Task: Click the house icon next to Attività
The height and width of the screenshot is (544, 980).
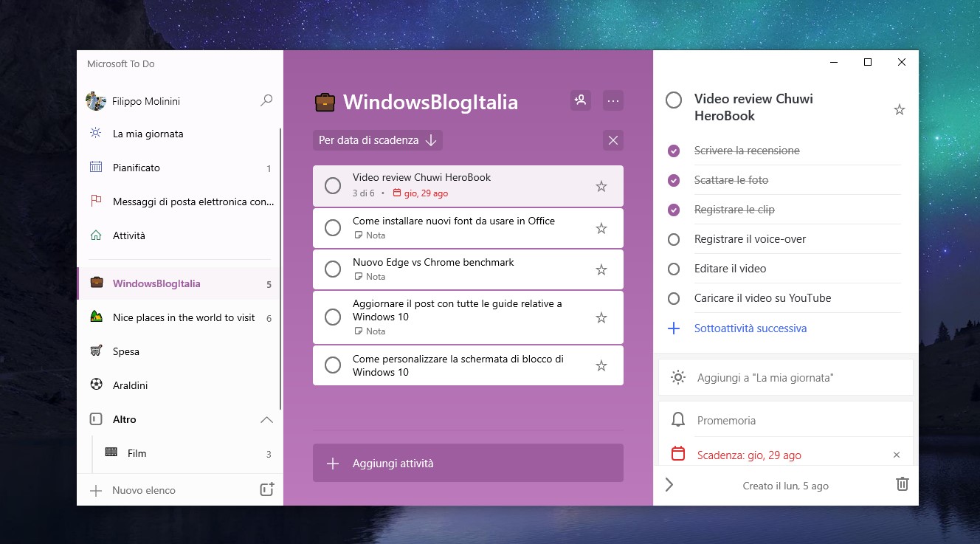Action: [96, 235]
